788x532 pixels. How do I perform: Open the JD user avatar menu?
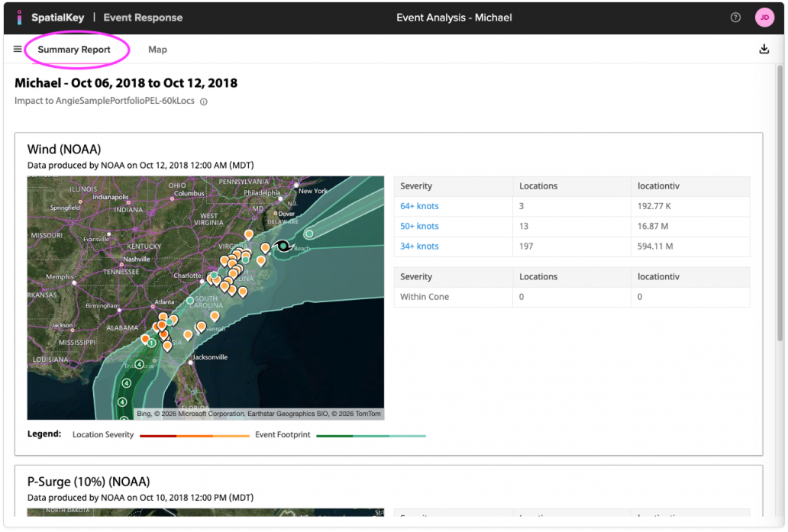click(764, 18)
